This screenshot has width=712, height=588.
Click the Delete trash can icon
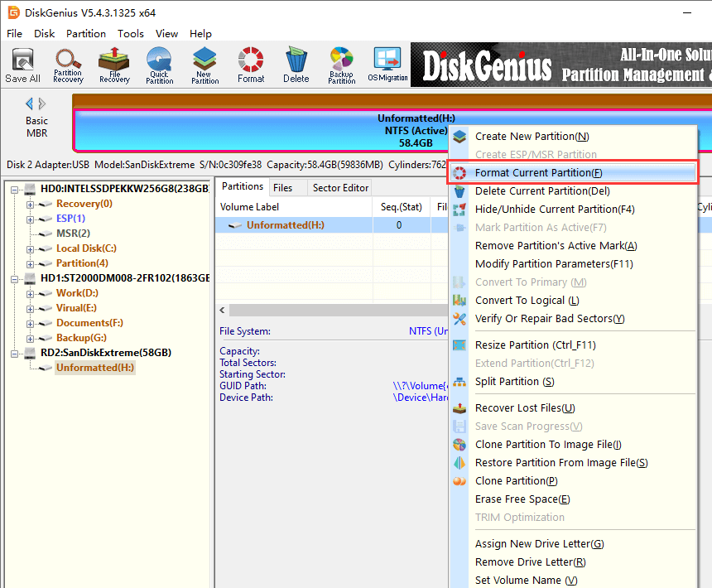pyautogui.click(x=296, y=65)
